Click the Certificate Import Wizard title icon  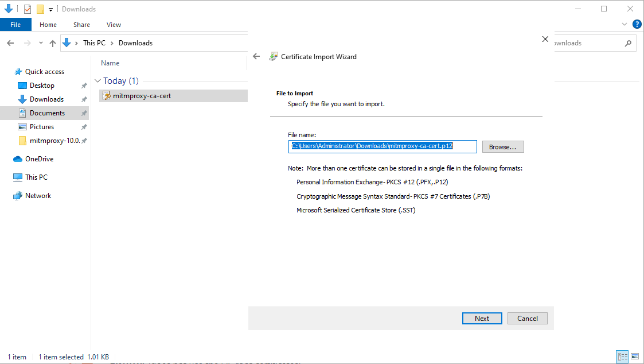(x=273, y=56)
